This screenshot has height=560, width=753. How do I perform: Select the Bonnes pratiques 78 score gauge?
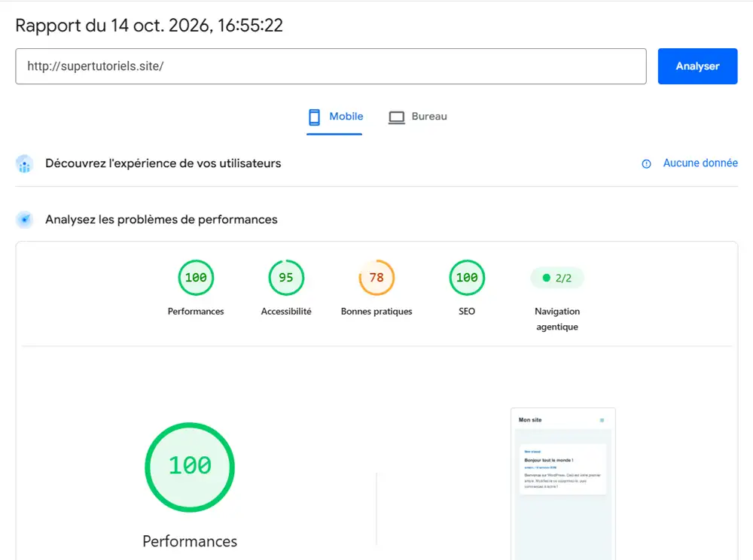pos(376,277)
